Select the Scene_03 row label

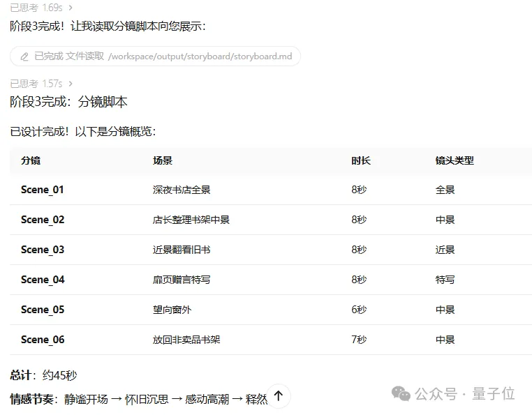[x=43, y=250]
